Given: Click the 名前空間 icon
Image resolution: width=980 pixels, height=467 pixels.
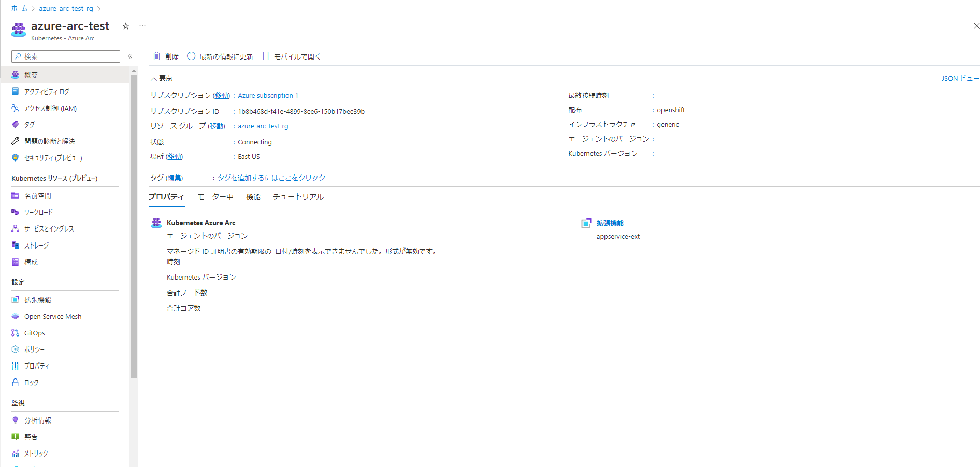Looking at the screenshot, I should [x=16, y=195].
